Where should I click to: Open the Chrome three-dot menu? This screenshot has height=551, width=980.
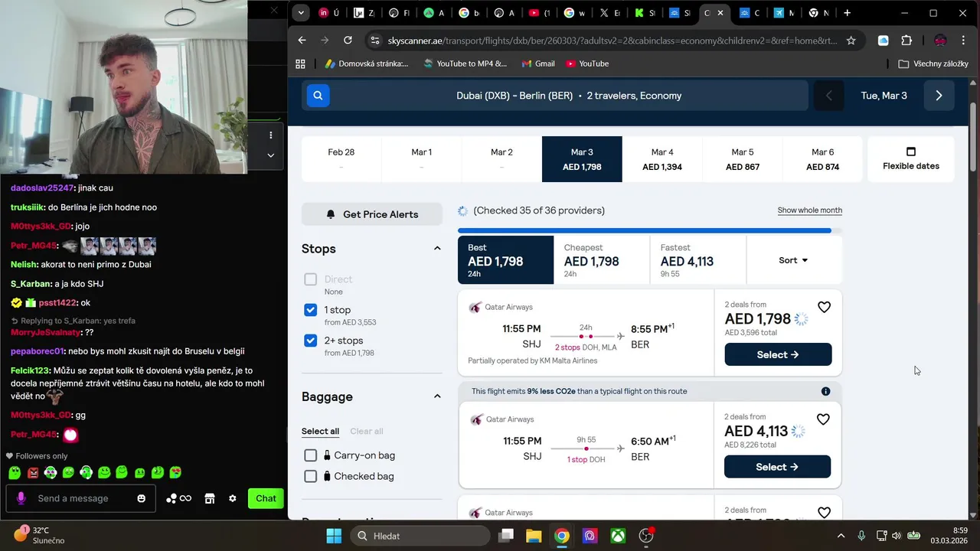click(x=963, y=41)
